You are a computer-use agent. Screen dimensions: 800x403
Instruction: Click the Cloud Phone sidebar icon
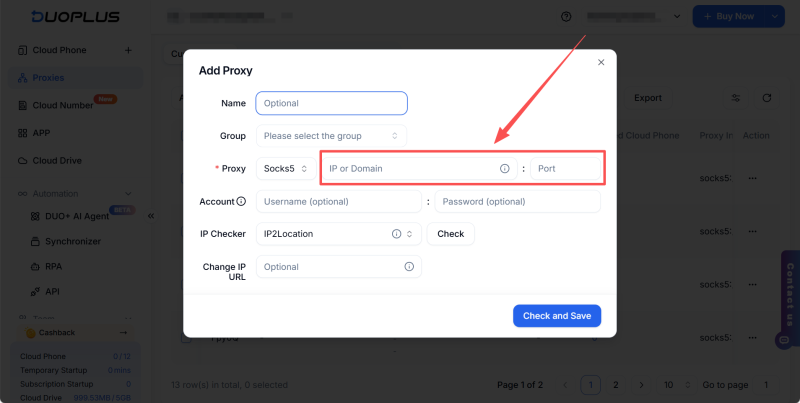[x=23, y=50]
